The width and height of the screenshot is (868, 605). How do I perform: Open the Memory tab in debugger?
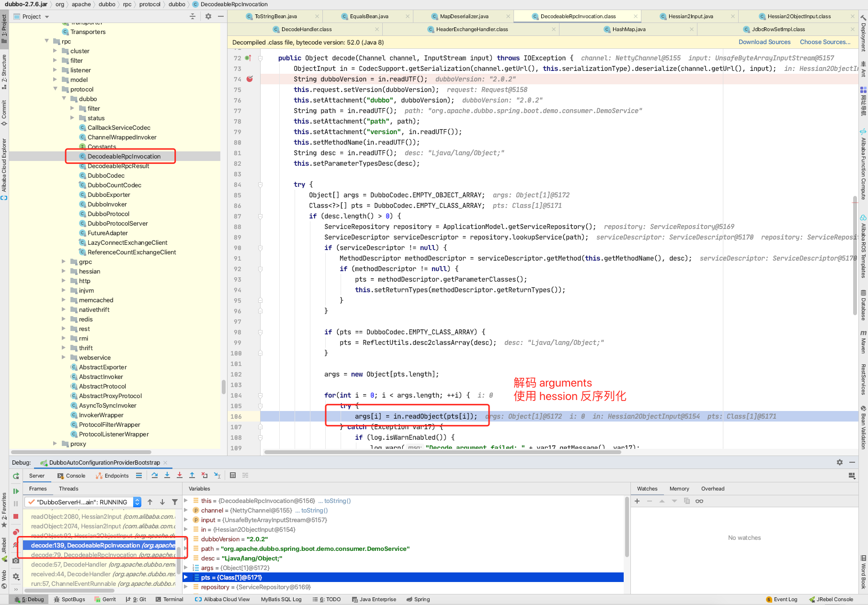click(x=679, y=489)
